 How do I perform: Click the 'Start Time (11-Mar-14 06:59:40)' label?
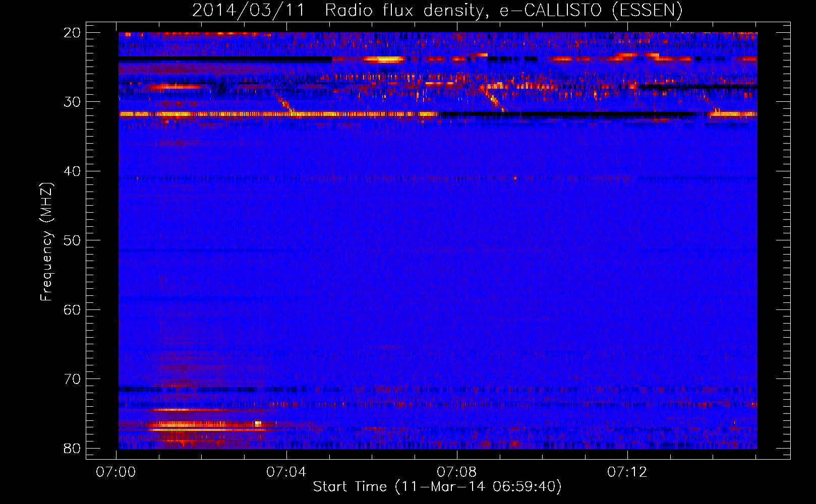pyautogui.click(x=437, y=487)
